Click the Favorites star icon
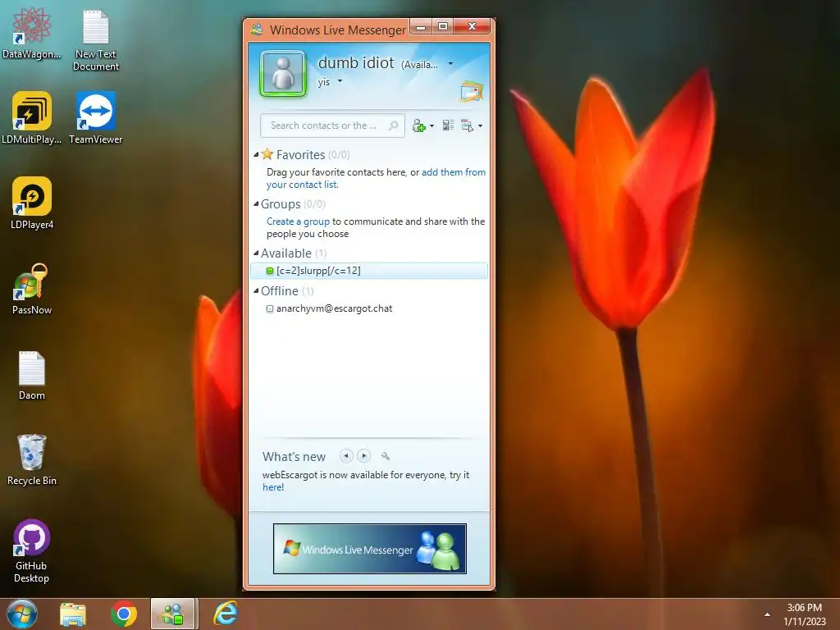 (267, 154)
